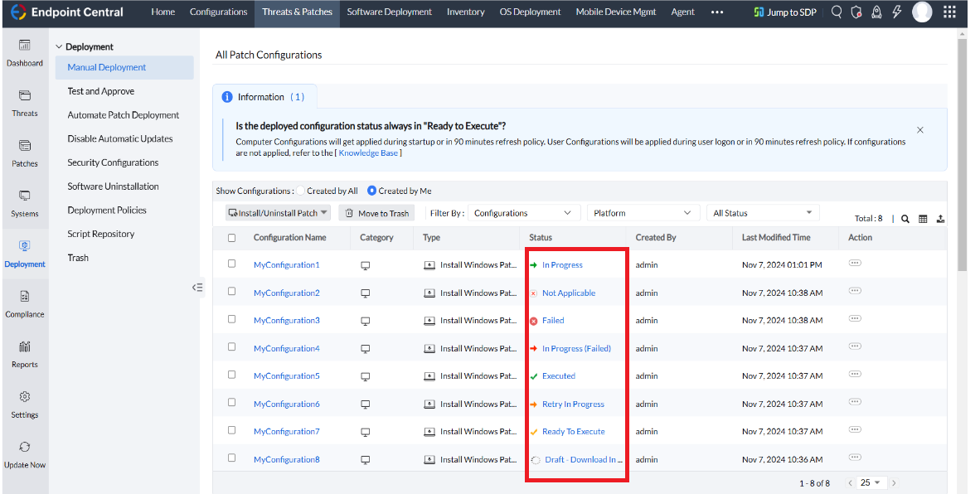
Task: Switch to the Software Deployment tab
Action: tap(390, 12)
